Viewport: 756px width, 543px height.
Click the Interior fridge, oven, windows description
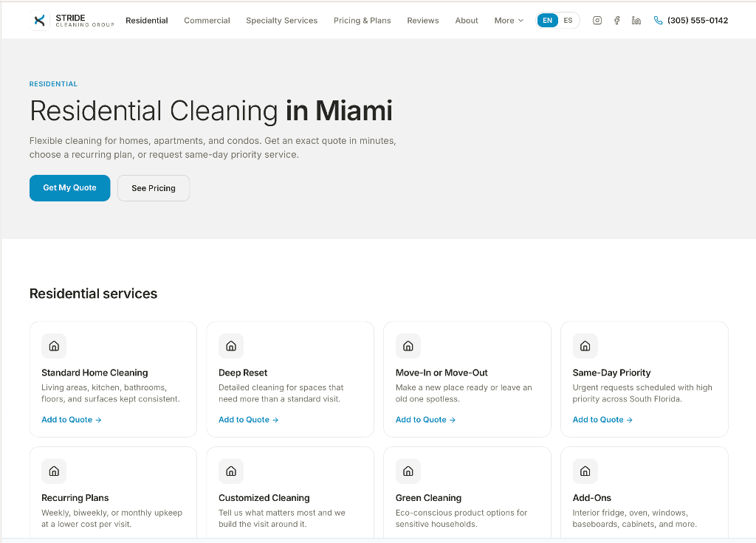(x=634, y=519)
